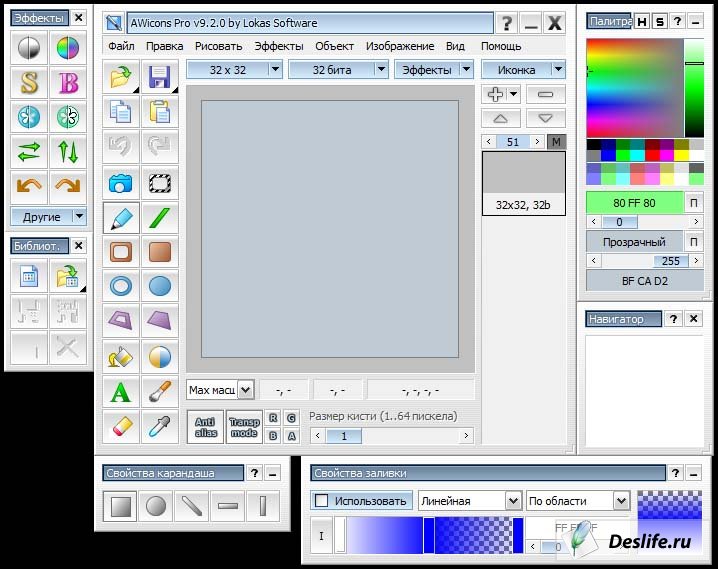Tick the Использовать fill checkbox
The image size is (718, 569).
(321, 501)
